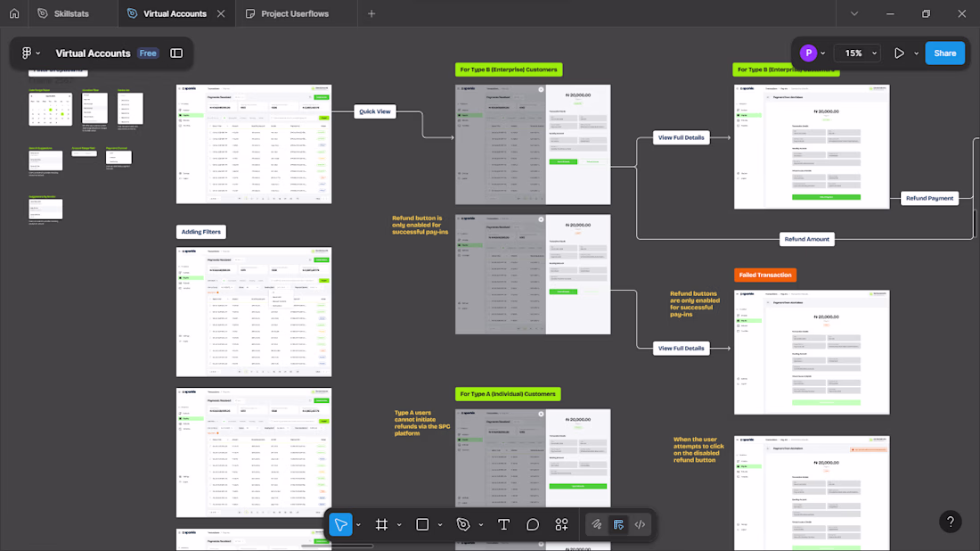
Task: Open the present options dropdown arrow
Action: point(916,53)
